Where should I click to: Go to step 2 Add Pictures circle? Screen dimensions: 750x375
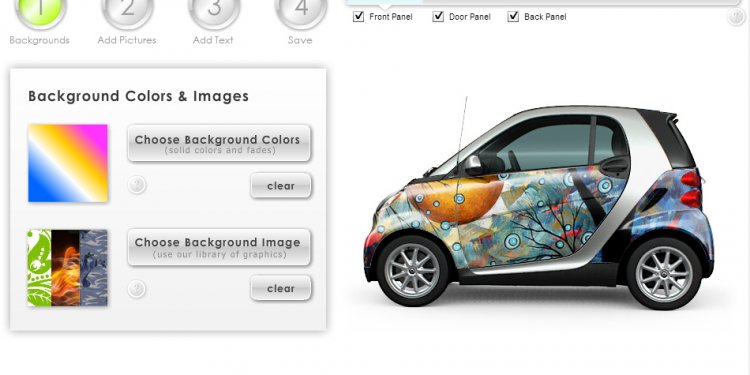pyautogui.click(x=127, y=11)
